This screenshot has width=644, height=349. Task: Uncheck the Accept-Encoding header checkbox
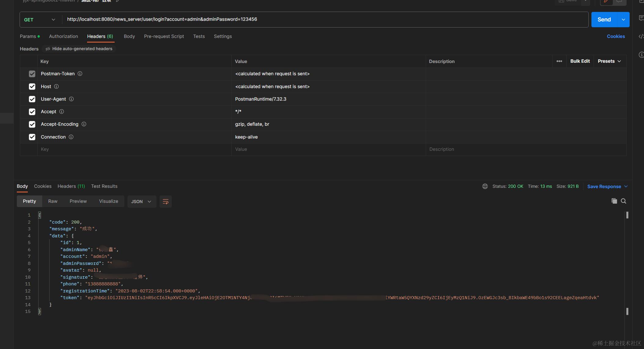tap(32, 124)
